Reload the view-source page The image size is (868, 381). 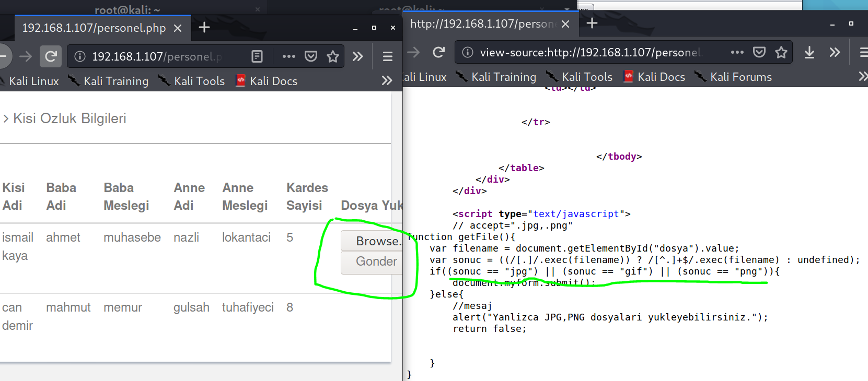point(439,52)
